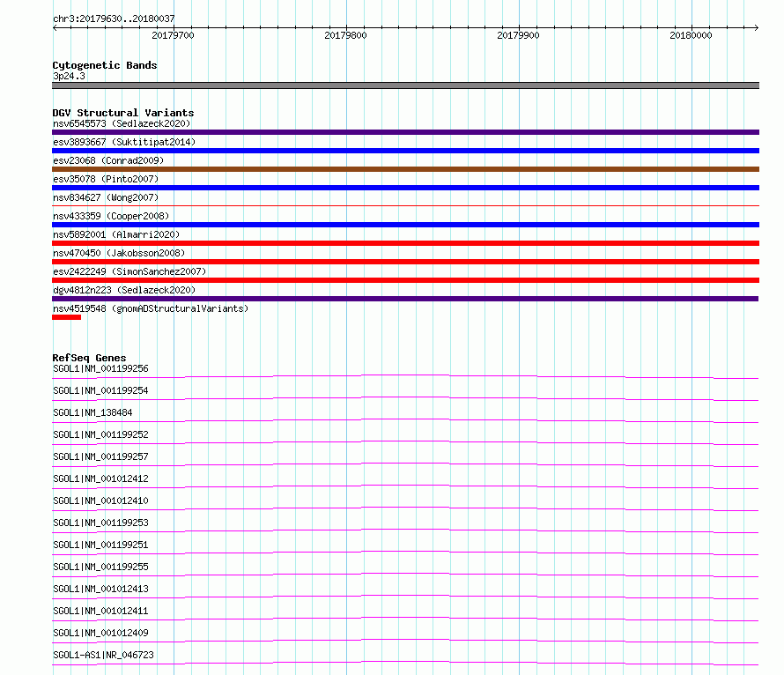
Task: Open the SGOL1-AS1|NR_046723 transcript label
Action: pyautogui.click(x=103, y=655)
